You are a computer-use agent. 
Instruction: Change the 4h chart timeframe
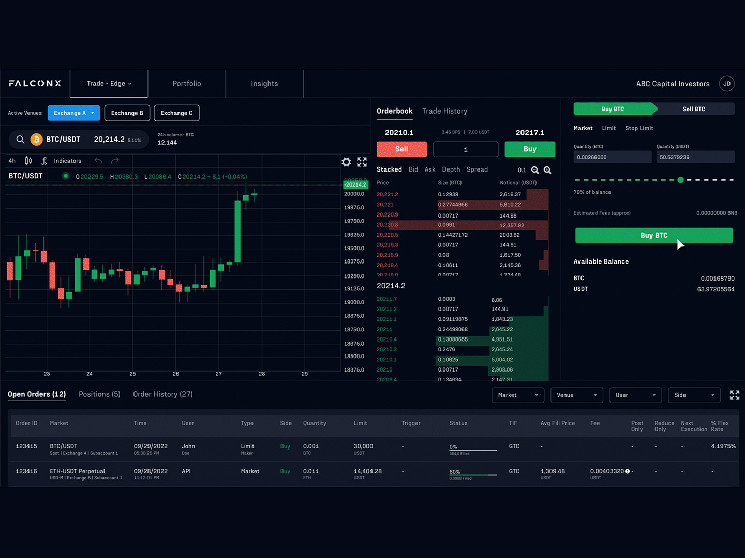[12, 161]
